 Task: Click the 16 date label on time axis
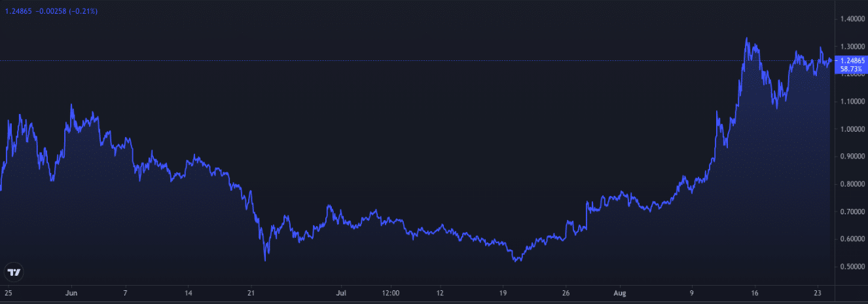pos(754,293)
